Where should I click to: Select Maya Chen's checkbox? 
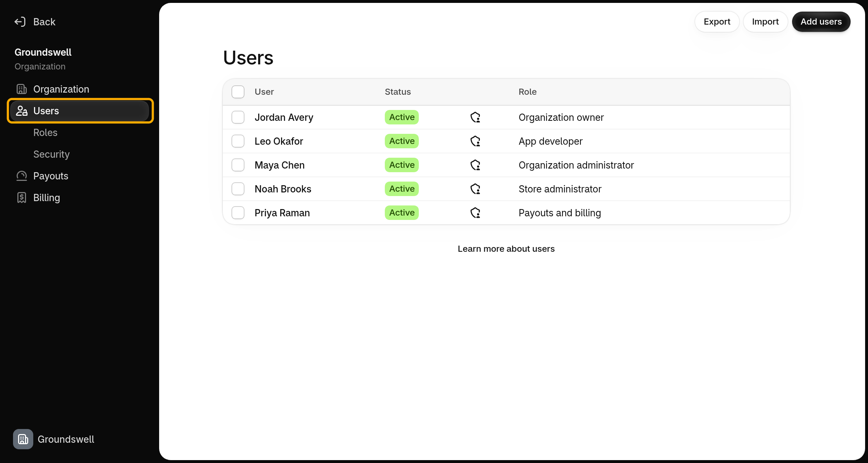(238, 165)
